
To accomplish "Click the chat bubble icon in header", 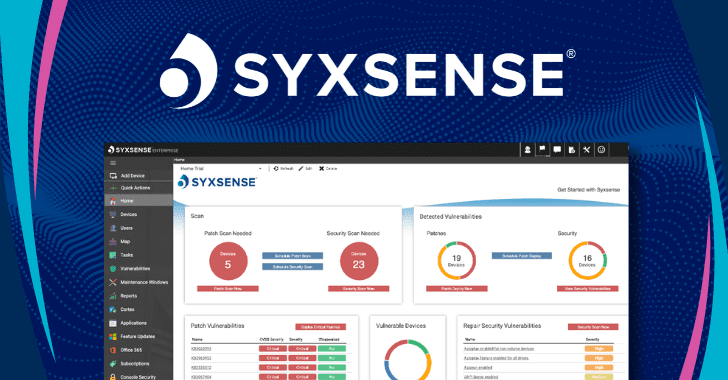I will pyautogui.click(x=557, y=150).
